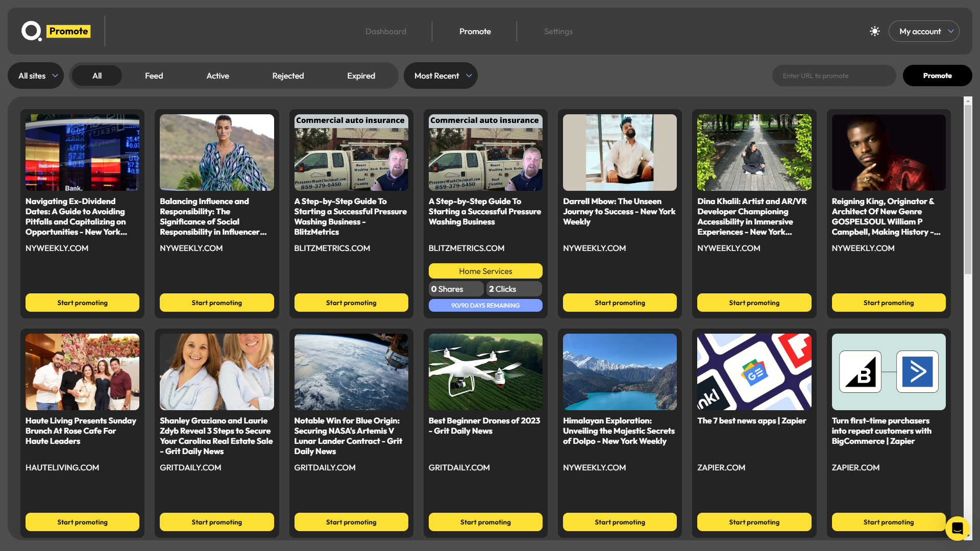Start promoting the Best Beginner Drones article
980x551 pixels.
[x=485, y=522]
